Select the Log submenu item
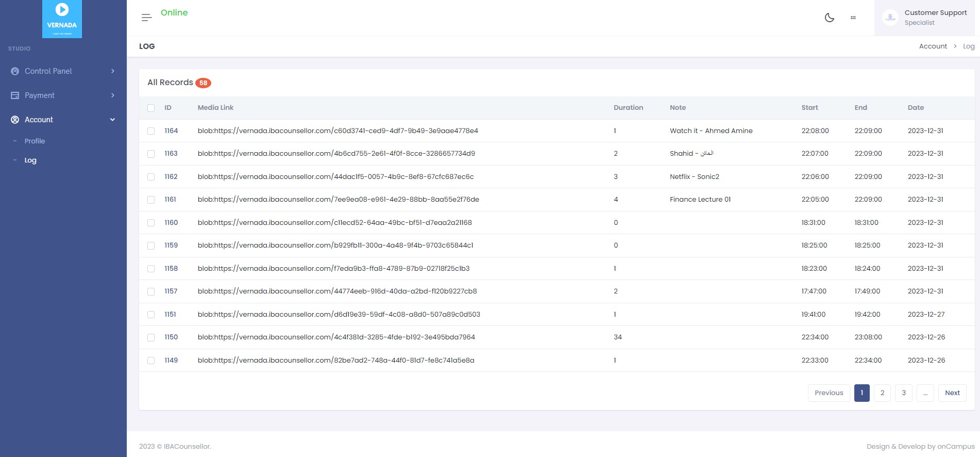 pyautogui.click(x=30, y=160)
